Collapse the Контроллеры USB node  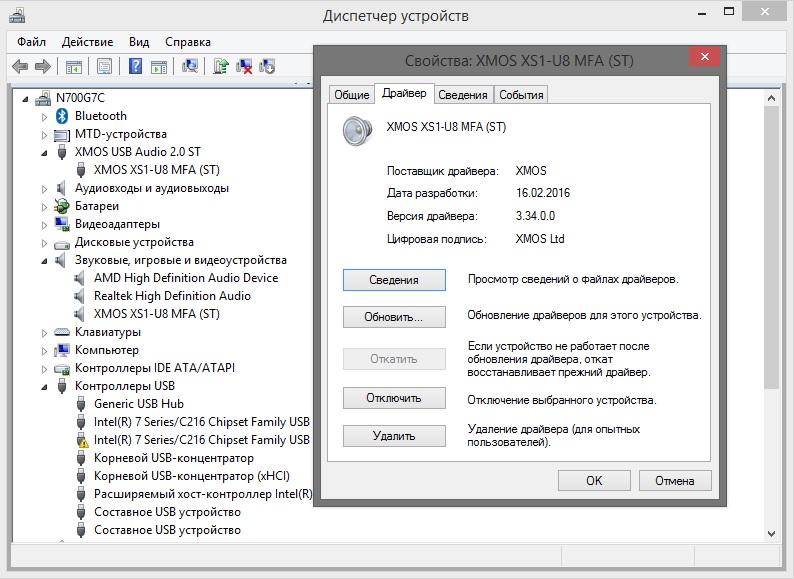click(45, 387)
